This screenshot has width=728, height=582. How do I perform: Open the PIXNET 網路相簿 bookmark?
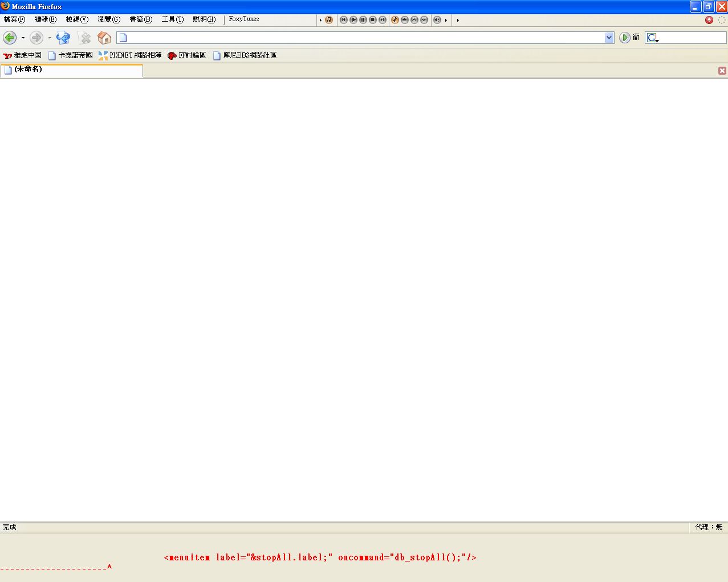pos(130,55)
